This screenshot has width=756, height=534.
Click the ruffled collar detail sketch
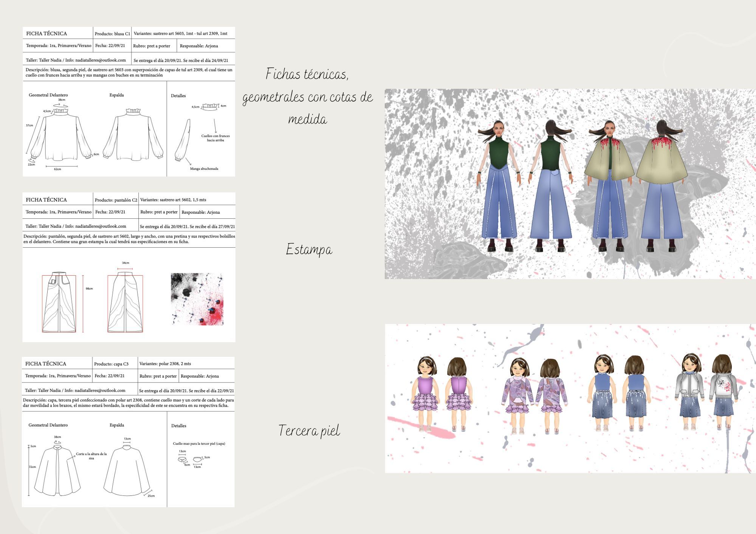[x=211, y=106]
